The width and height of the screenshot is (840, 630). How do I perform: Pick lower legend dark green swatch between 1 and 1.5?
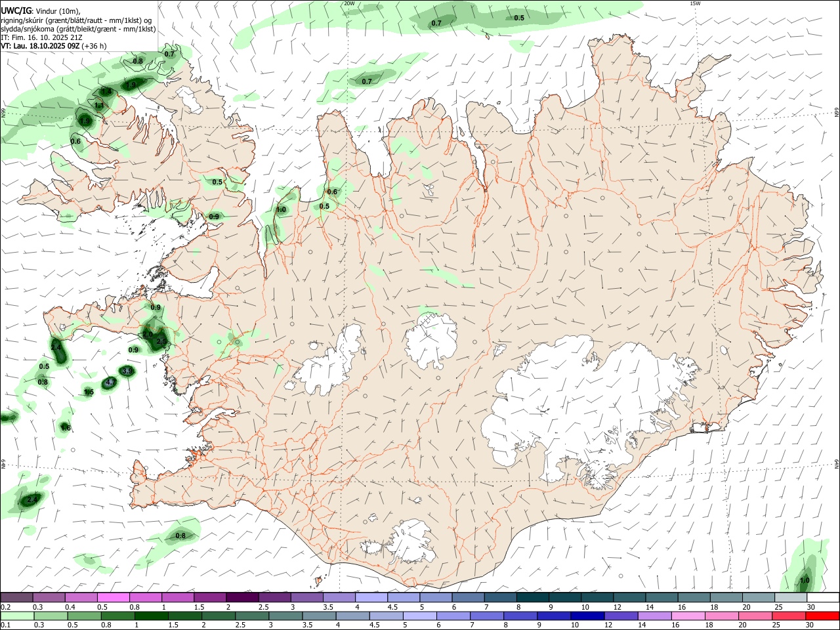153,616
